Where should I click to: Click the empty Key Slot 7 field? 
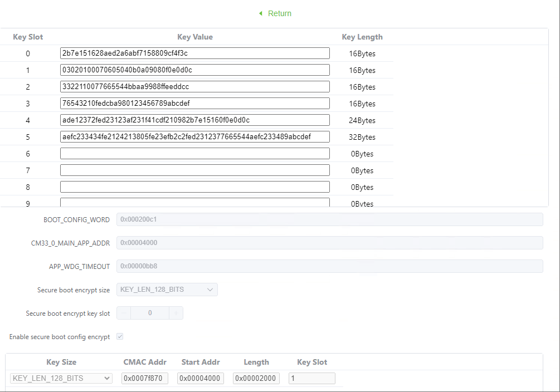(194, 170)
